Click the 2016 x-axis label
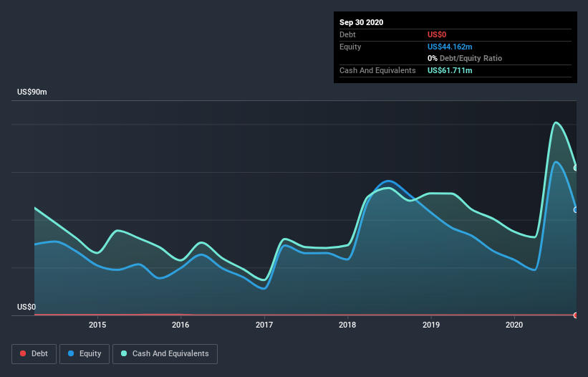The image size is (588, 377). tap(180, 325)
